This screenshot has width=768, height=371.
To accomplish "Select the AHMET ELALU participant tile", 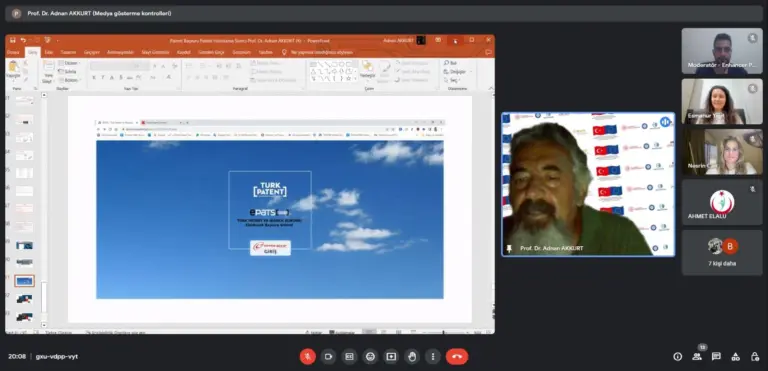I will [722, 202].
